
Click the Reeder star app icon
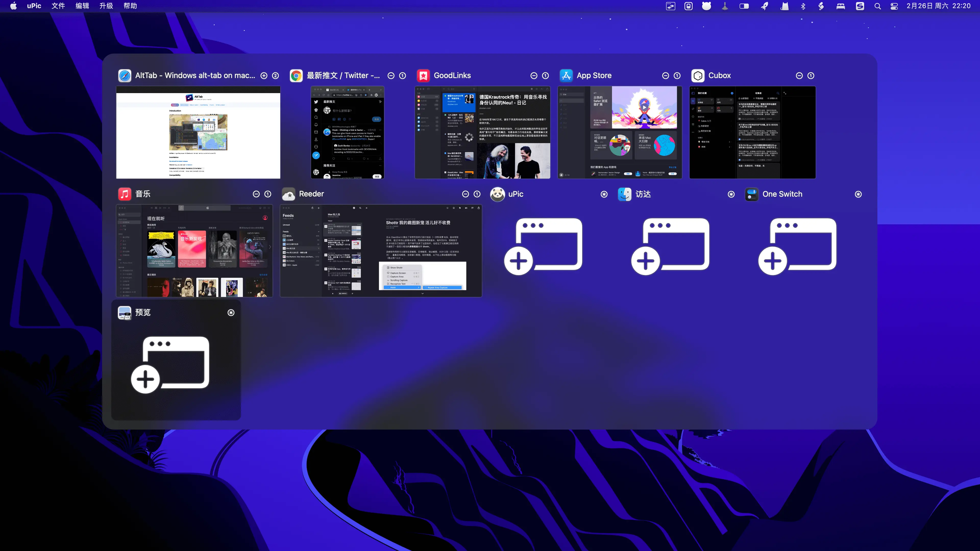pyautogui.click(x=288, y=194)
